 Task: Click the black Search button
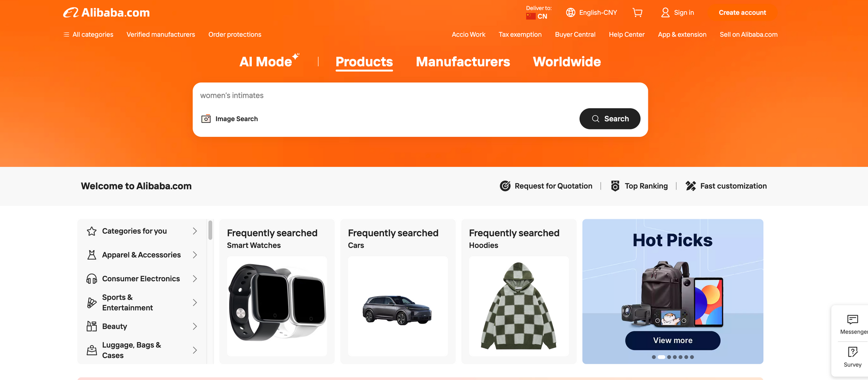click(610, 119)
